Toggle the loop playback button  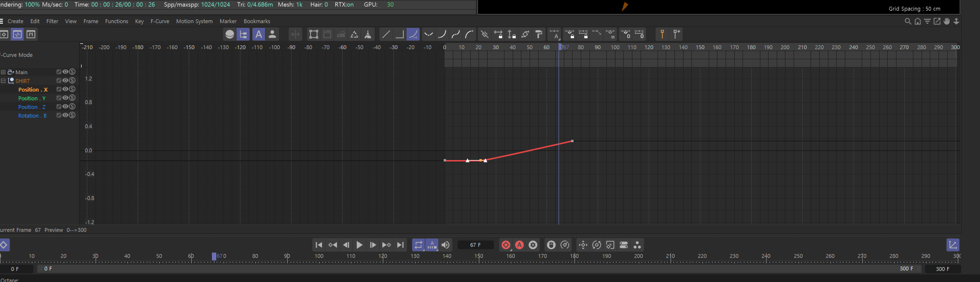[418, 245]
